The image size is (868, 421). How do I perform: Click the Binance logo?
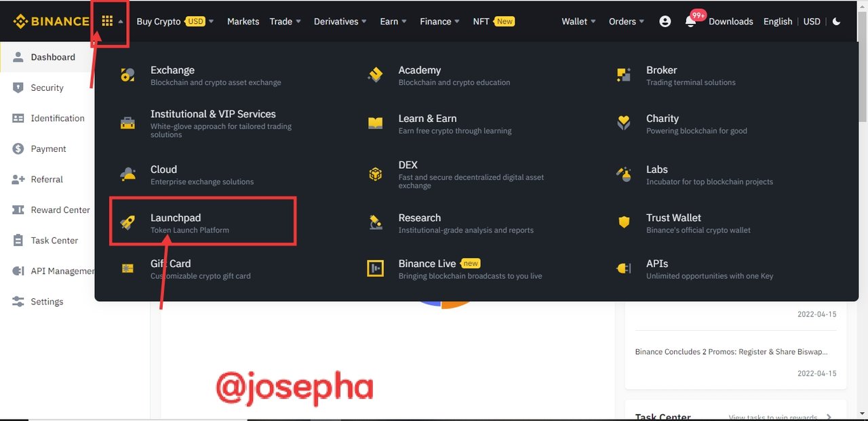click(51, 21)
